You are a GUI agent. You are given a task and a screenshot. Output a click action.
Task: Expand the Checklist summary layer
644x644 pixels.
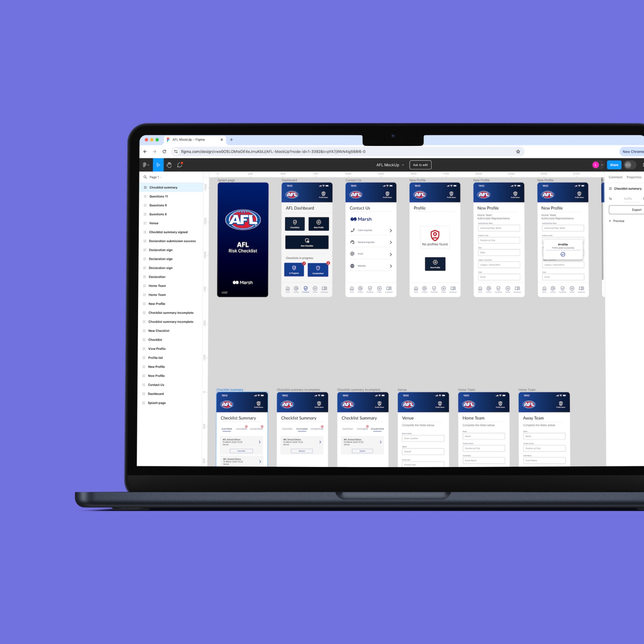coord(144,187)
